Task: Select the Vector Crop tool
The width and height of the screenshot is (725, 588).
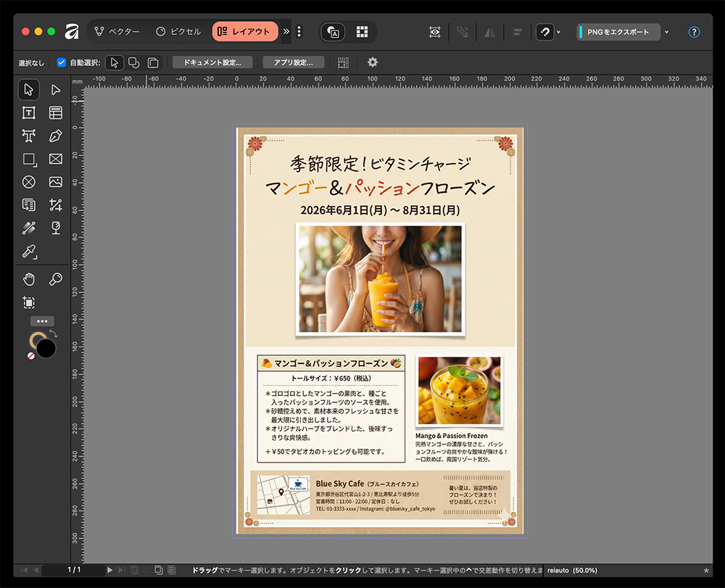Action: (56, 205)
